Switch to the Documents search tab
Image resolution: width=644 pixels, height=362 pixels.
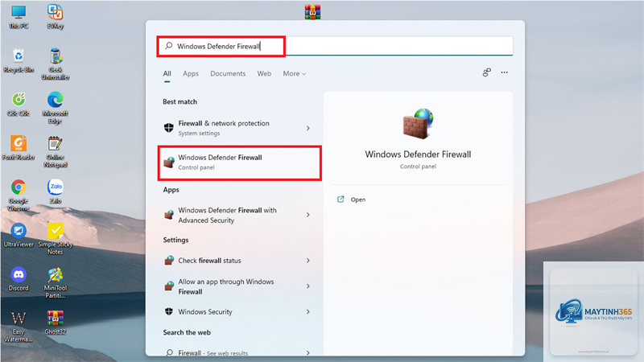pyautogui.click(x=228, y=73)
